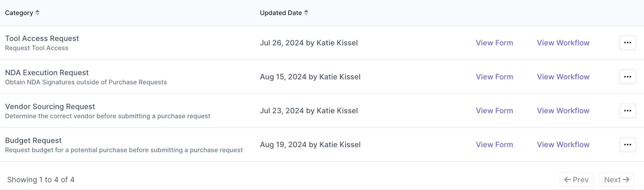644x190 pixels.
Task: View Form for NDA Execution Request
Action: pyautogui.click(x=494, y=77)
